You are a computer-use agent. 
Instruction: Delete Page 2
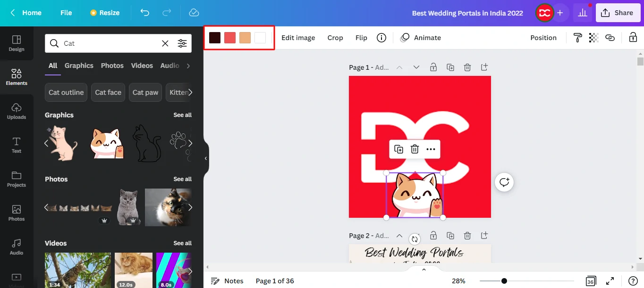click(467, 236)
